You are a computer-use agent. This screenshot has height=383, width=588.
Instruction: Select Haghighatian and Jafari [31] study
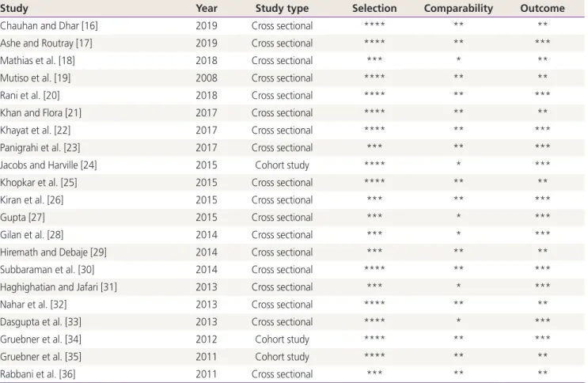(x=59, y=287)
